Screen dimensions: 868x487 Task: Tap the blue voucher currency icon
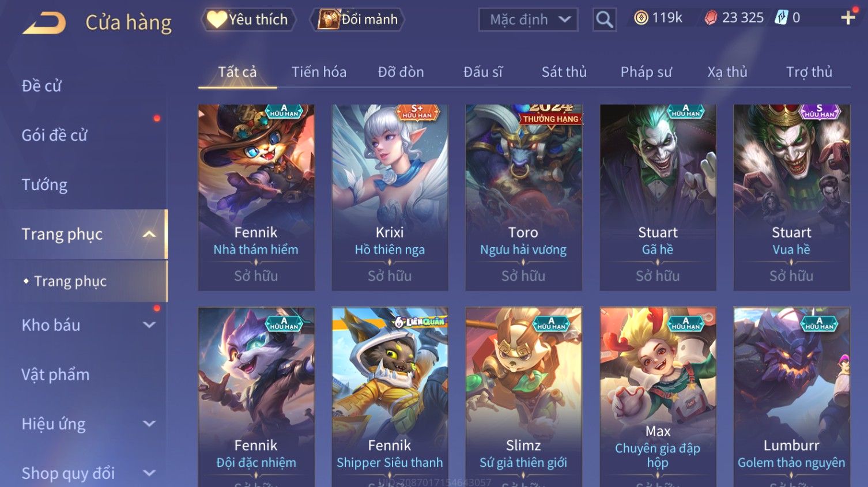[x=781, y=18]
